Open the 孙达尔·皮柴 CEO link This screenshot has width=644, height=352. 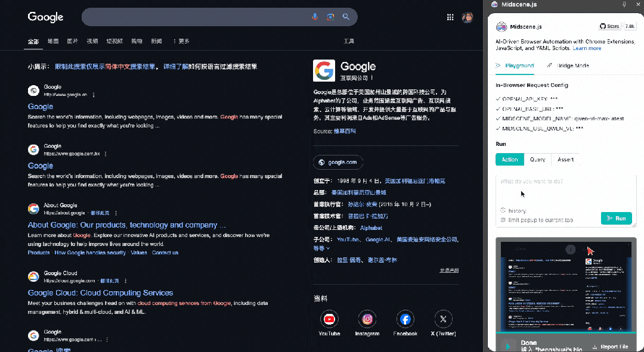[x=363, y=204]
